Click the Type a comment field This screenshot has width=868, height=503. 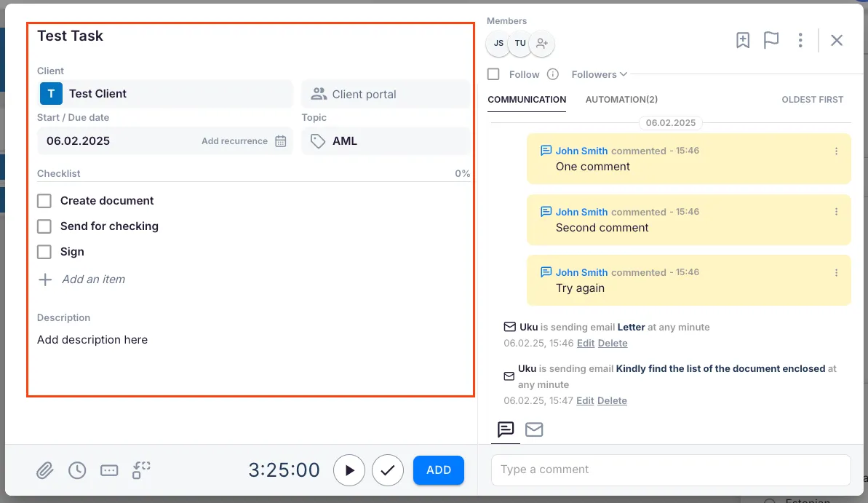(x=670, y=470)
